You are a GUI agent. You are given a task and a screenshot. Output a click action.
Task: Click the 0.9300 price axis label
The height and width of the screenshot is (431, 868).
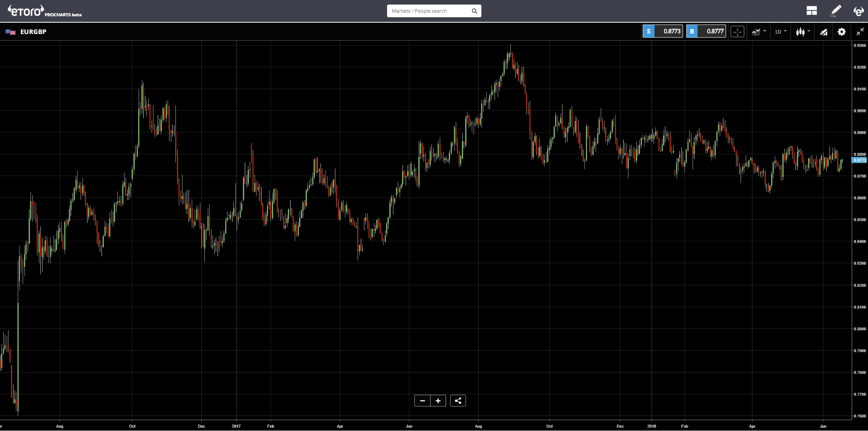point(860,45)
